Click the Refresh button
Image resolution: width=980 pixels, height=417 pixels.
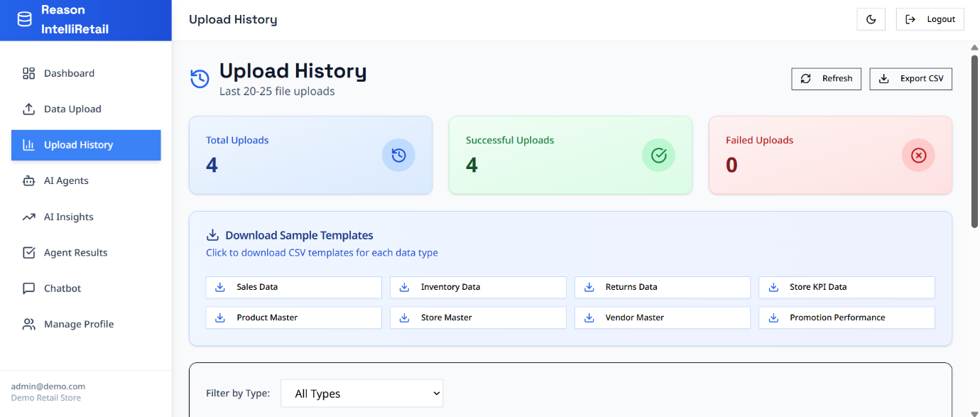(826, 79)
